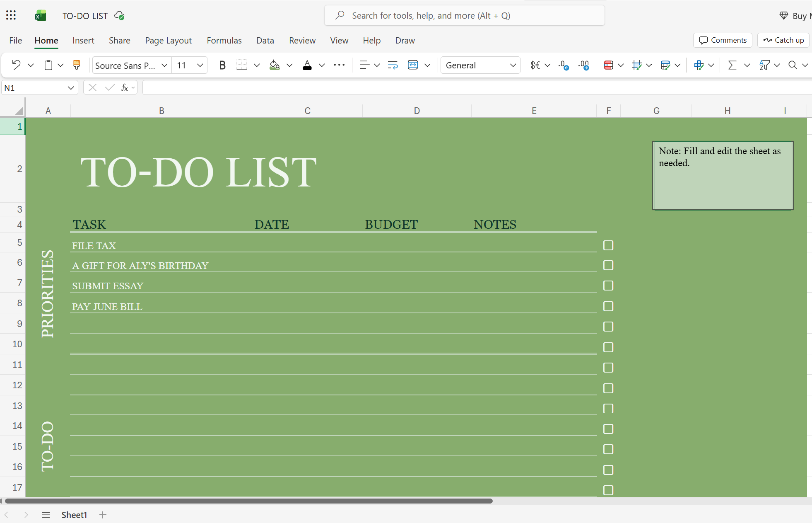Click the Excel logo icon
The image size is (812, 523).
pos(40,16)
